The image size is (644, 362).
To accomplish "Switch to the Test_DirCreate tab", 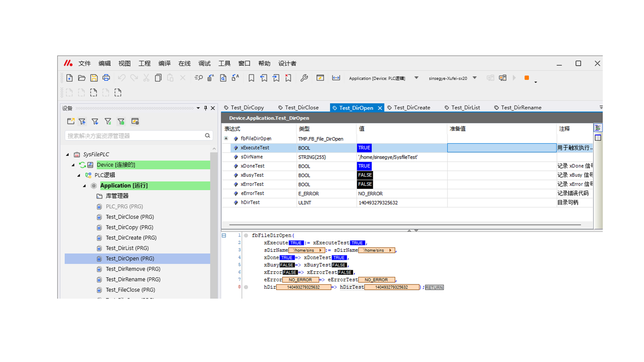I will coord(409,108).
